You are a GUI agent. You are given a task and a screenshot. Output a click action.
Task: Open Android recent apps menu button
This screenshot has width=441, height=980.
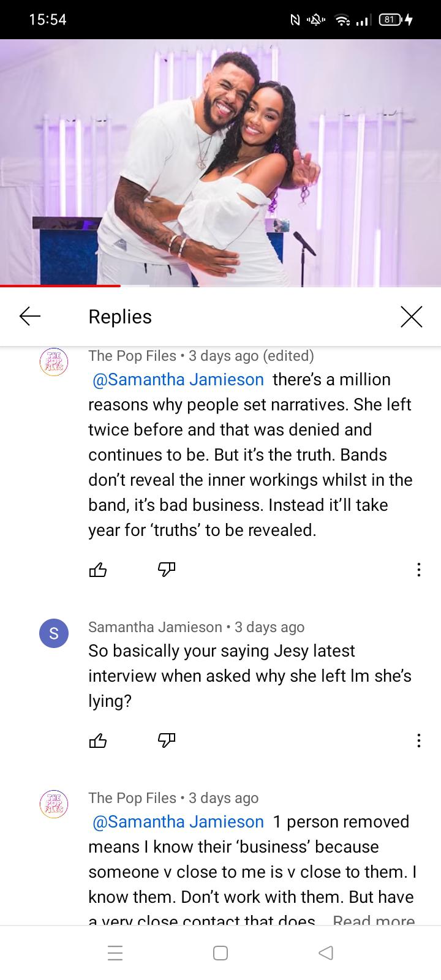pyautogui.click(x=115, y=953)
